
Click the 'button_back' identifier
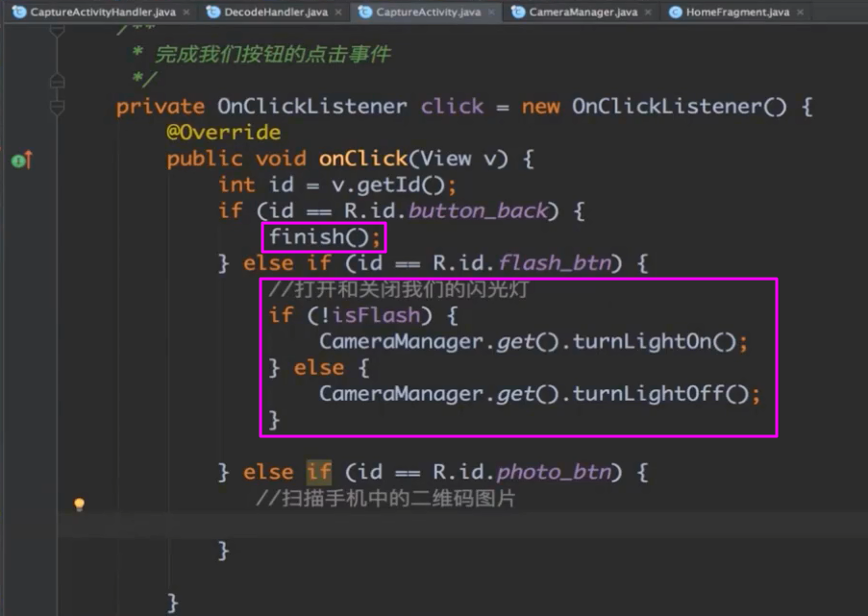click(x=478, y=210)
